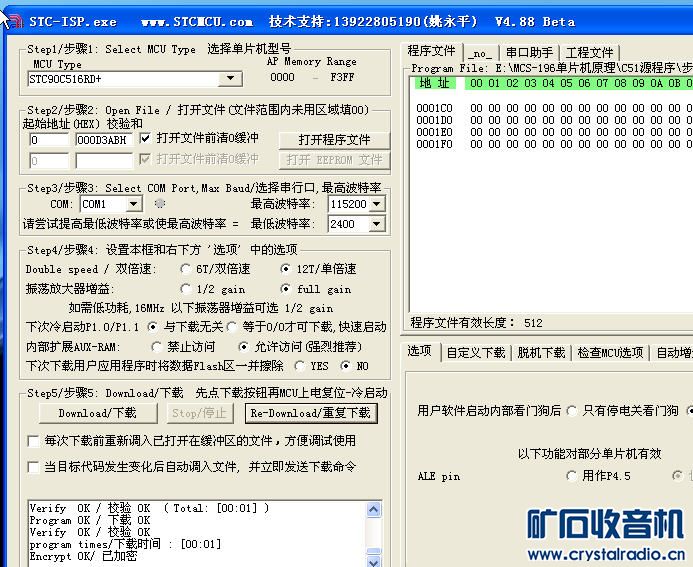The image size is (693, 567).
Task: Click hex row address 0001D0
Action: pos(434,120)
